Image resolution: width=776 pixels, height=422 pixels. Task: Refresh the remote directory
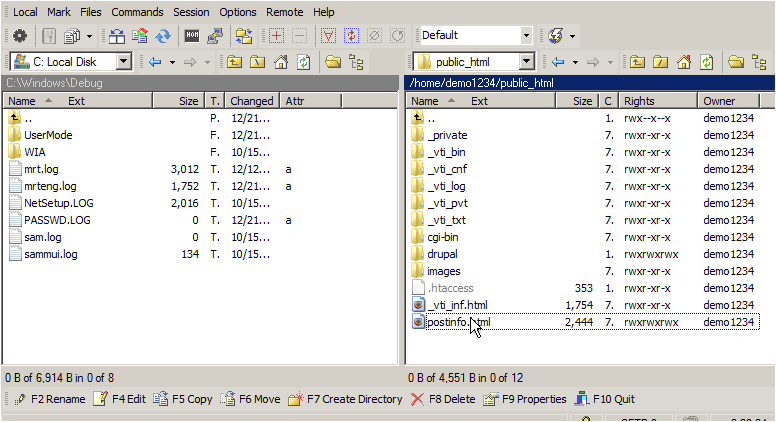(707, 62)
